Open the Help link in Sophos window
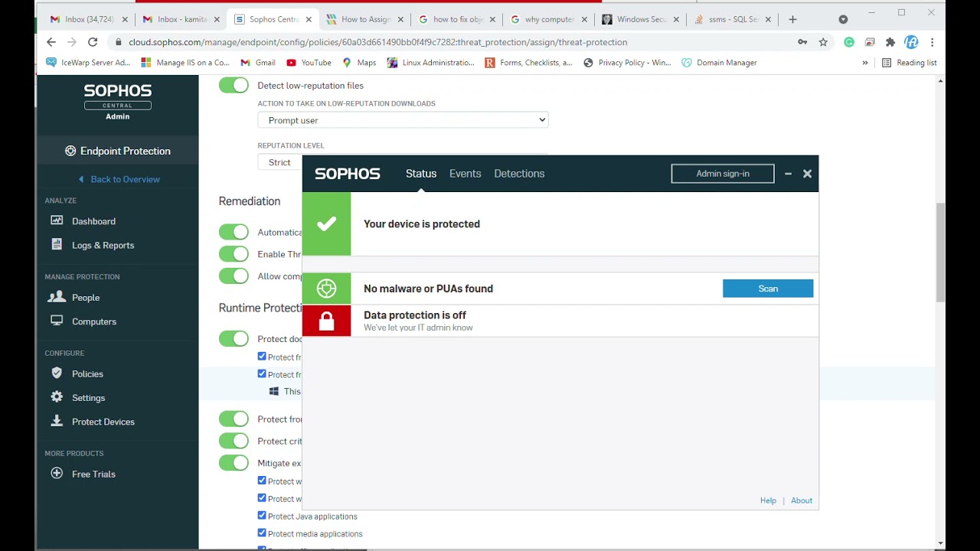Screen dimensions: 980x551 [x=768, y=500]
